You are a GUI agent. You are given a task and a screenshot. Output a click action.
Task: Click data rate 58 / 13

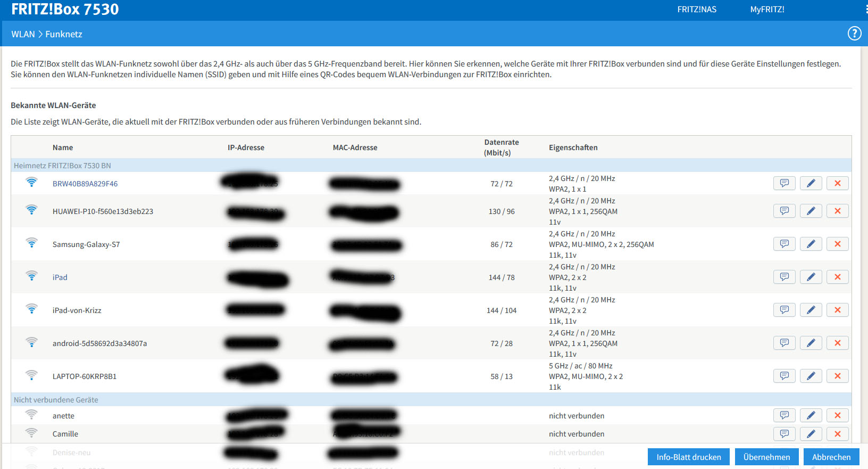tap(502, 376)
